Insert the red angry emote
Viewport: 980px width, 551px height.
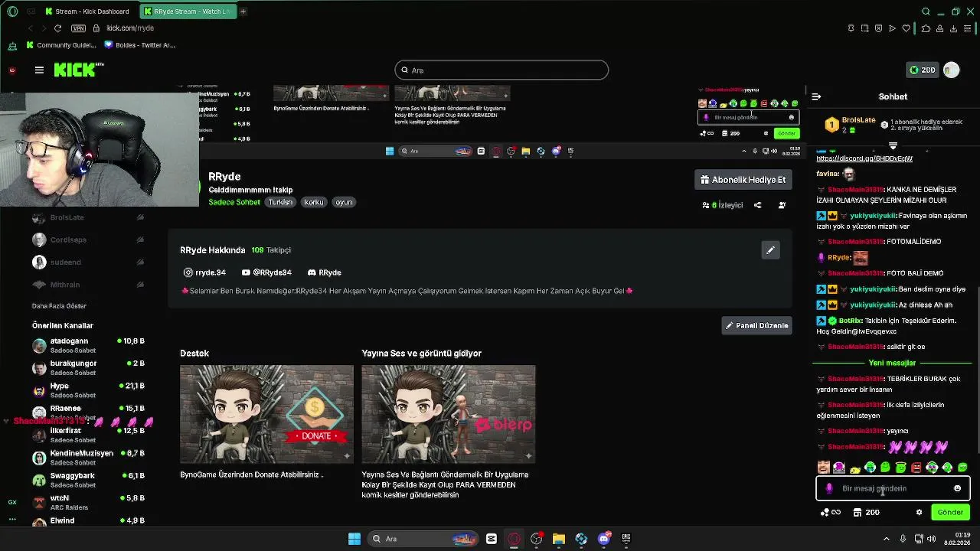916,467
